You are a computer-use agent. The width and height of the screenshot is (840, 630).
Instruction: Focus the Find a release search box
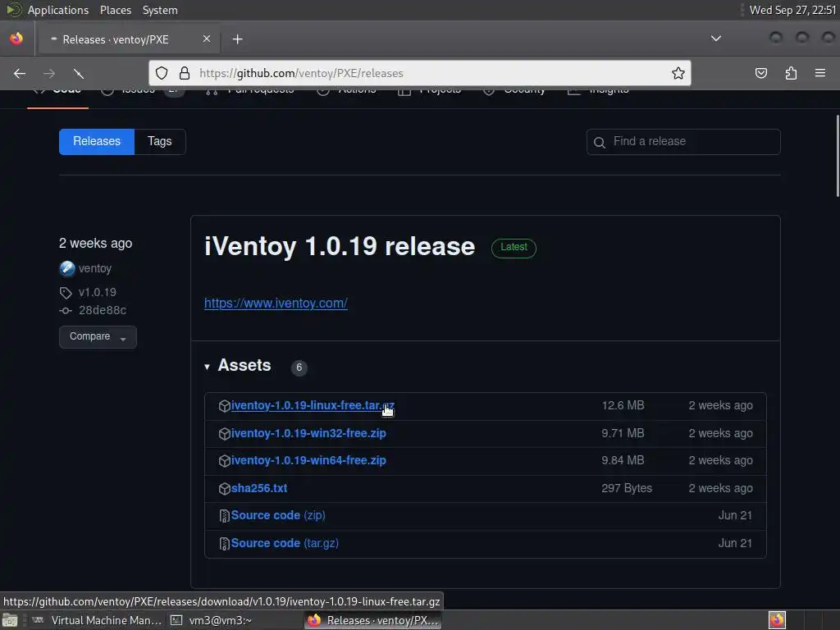tap(683, 141)
